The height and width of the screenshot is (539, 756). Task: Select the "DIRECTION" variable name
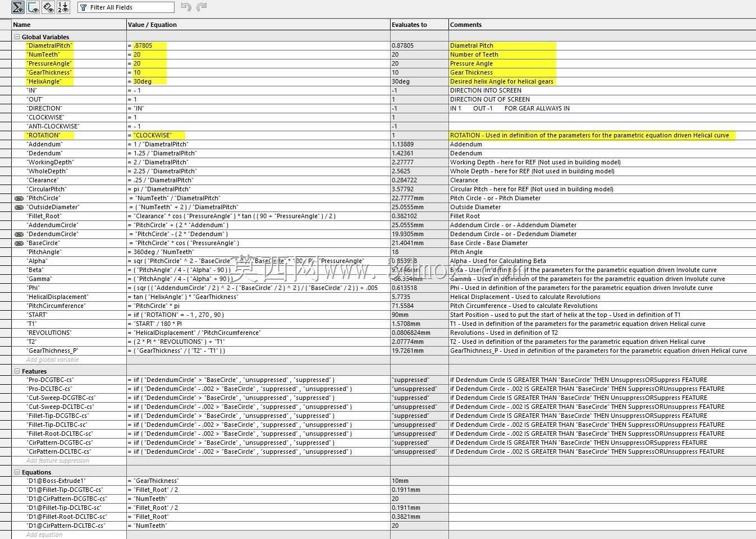(44, 109)
